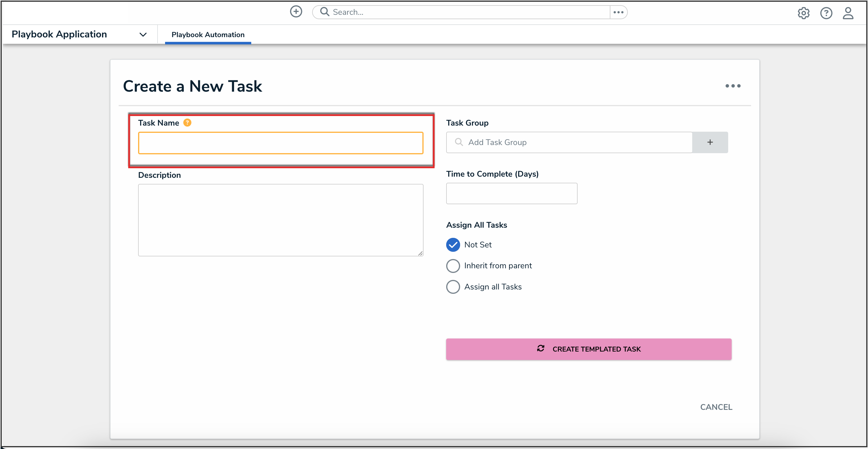
Task: Select the Not Set radio option
Action: tap(453, 245)
